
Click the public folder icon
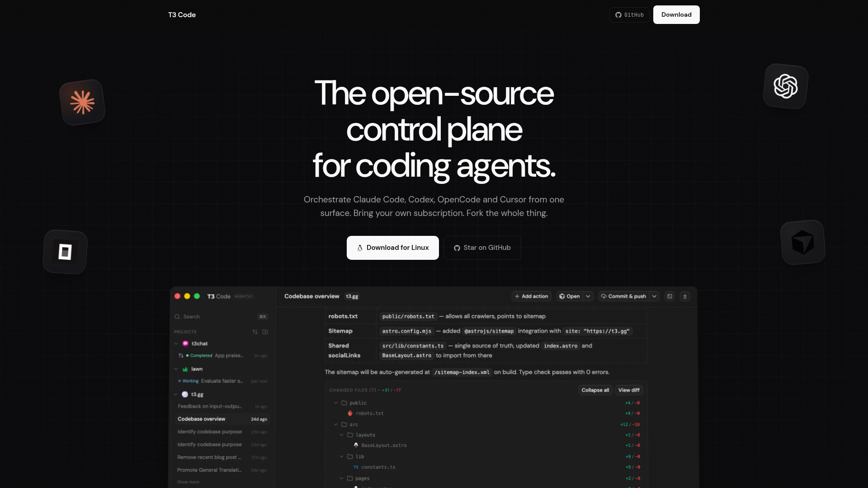click(344, 403)
